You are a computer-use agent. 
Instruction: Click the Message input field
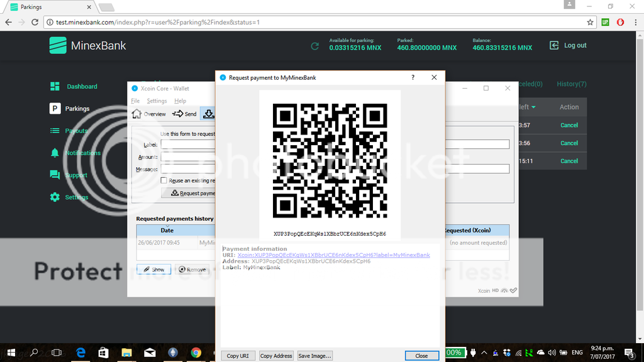(x=188, y=169)
